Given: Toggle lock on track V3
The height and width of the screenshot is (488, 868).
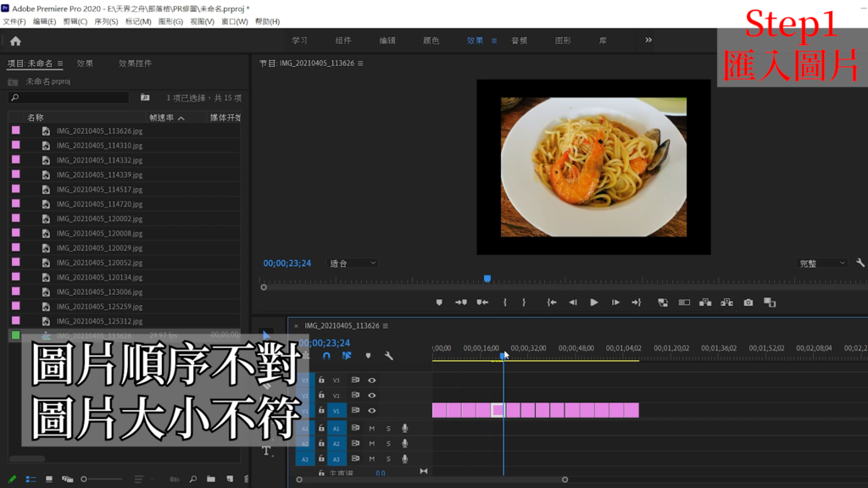Looking at the screenshot, I should [x=321, y=380].
